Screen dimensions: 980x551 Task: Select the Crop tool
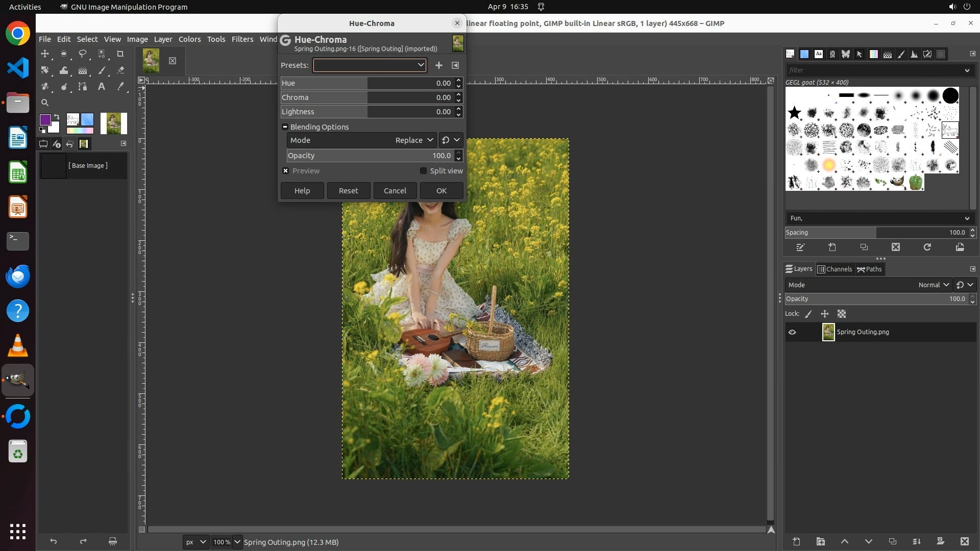120,54
